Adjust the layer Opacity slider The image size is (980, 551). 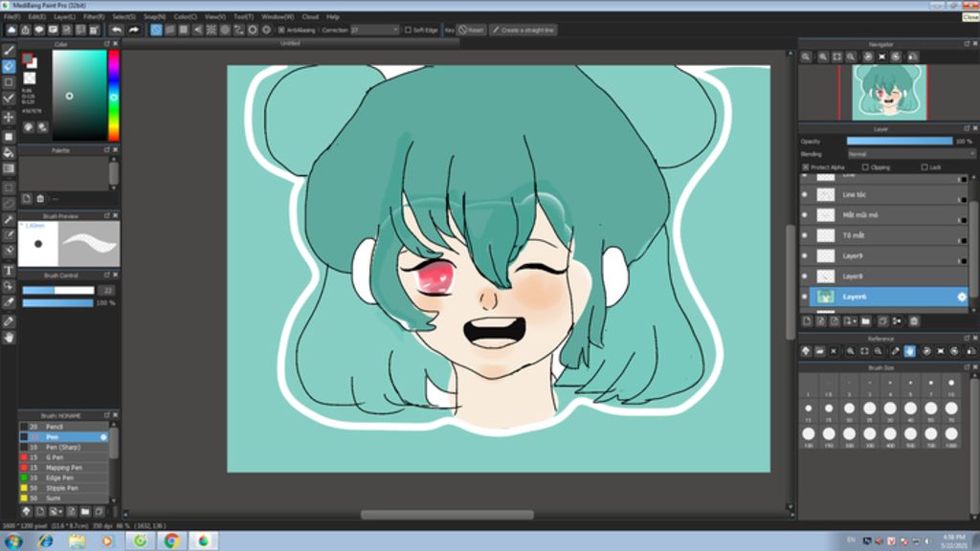[900, 142]
